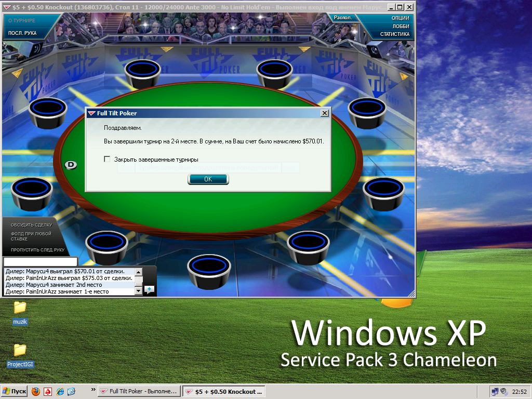Click the taskbar clock showing 22:52
The width and height of the screenshot is (532, 399).
tap(519, 392)
